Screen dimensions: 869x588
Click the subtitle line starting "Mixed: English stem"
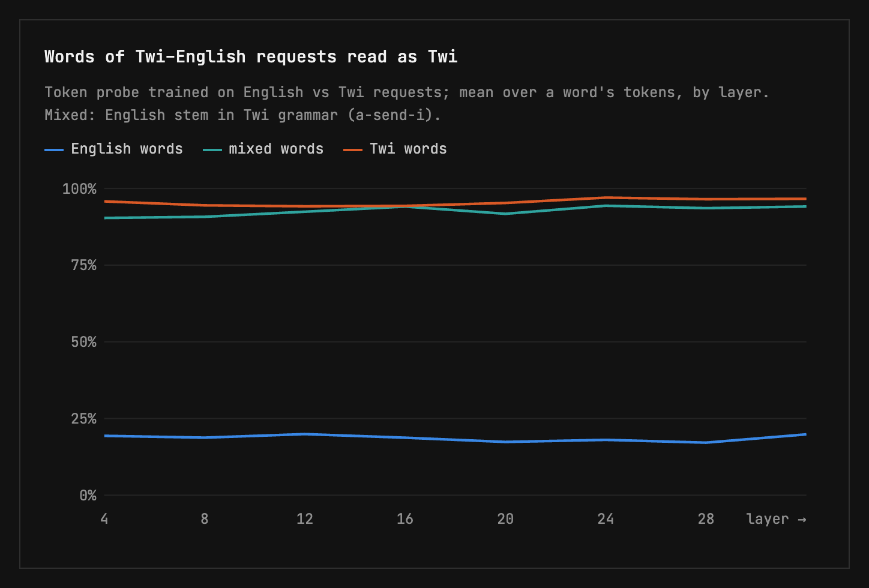click(x=242, y=115)
